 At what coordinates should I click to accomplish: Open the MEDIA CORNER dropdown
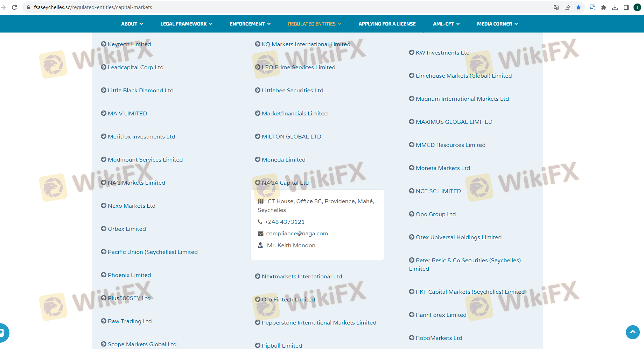point(497,24)
